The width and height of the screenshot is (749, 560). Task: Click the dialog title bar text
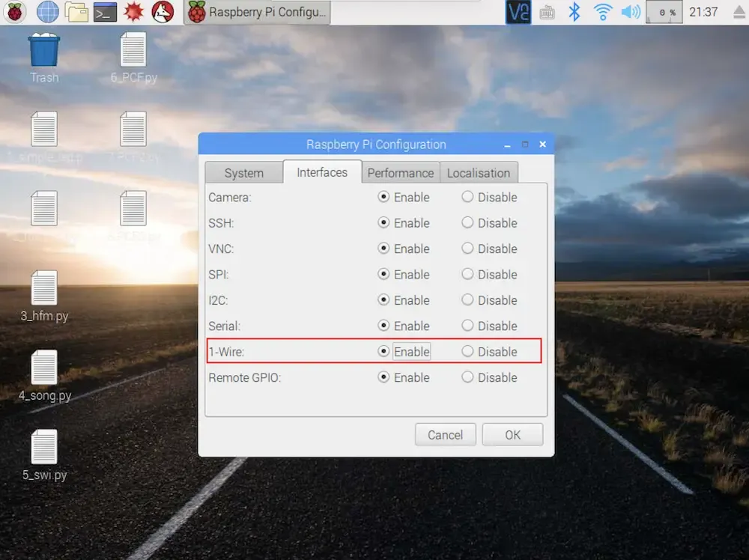pyautogui.click(x=376, y=144)
